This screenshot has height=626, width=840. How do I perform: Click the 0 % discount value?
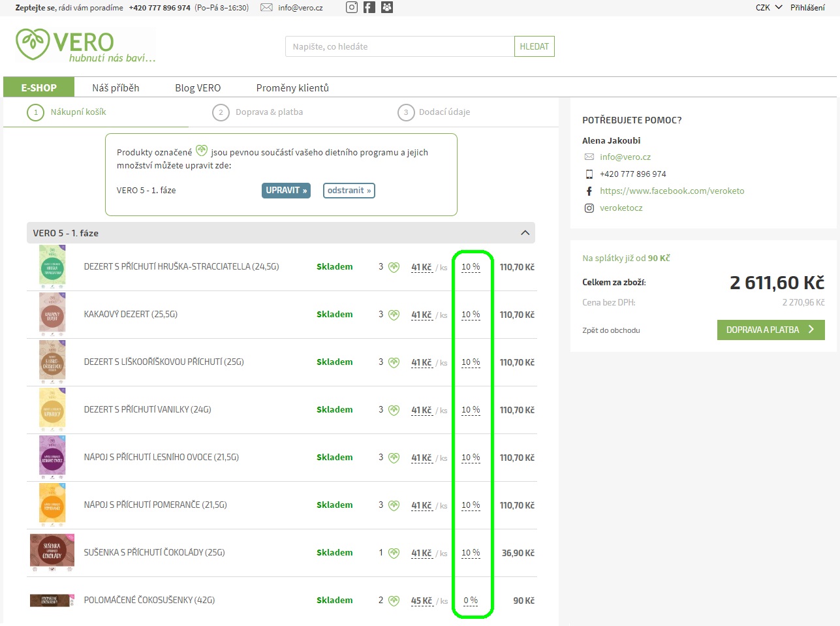point(471,601)
